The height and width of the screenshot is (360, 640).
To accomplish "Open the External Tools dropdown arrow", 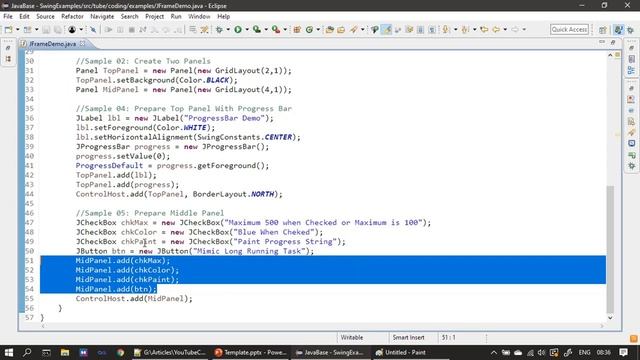I will point(285,29).
